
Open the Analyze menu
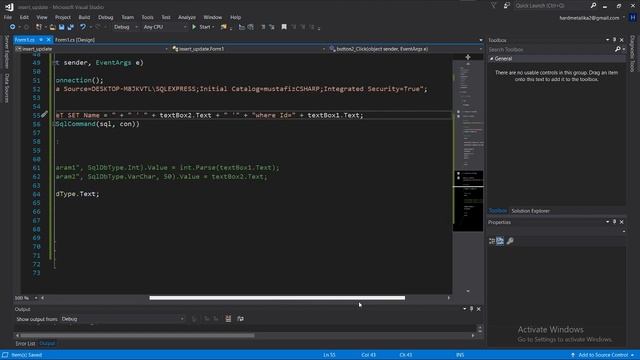click(x=187, y=17)
